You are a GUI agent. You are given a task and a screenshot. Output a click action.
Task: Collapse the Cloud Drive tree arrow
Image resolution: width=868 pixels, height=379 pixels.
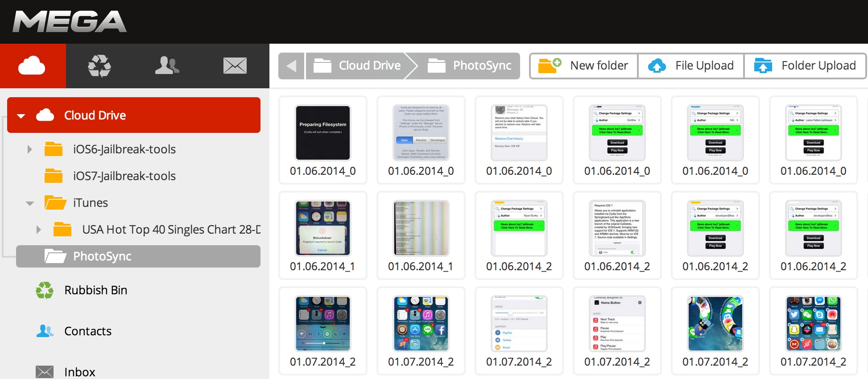coord(21,116)
